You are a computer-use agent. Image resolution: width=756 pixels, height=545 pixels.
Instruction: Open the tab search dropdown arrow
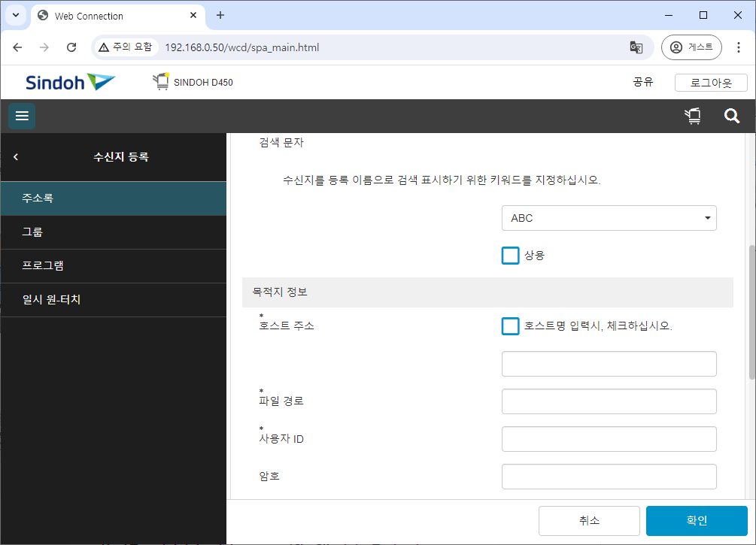[16, 15]
